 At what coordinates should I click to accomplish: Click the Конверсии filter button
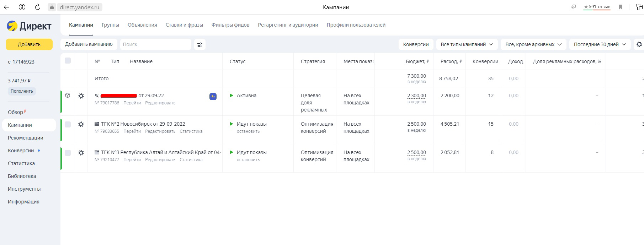416,44
